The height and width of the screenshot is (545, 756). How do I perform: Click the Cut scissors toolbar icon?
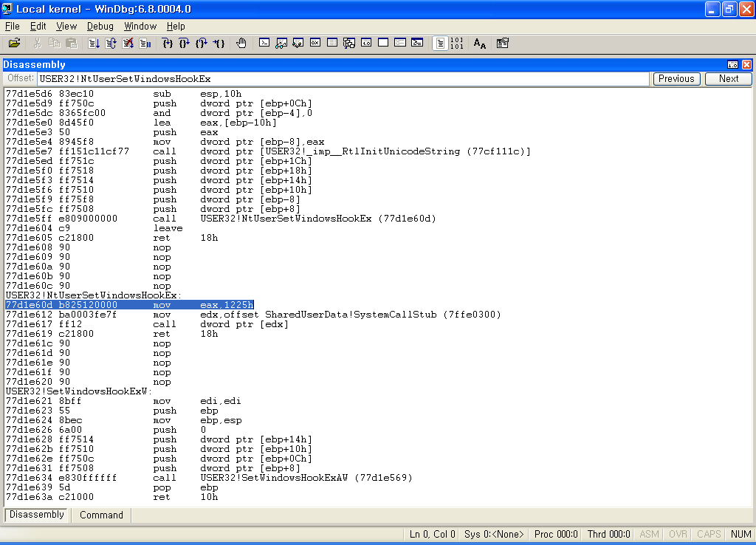point(37,44)
